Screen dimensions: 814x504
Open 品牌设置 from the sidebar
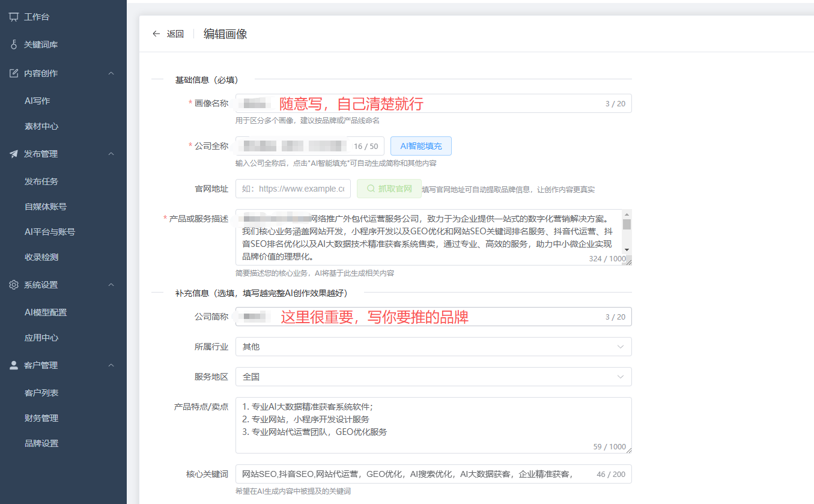coord(42,443)
